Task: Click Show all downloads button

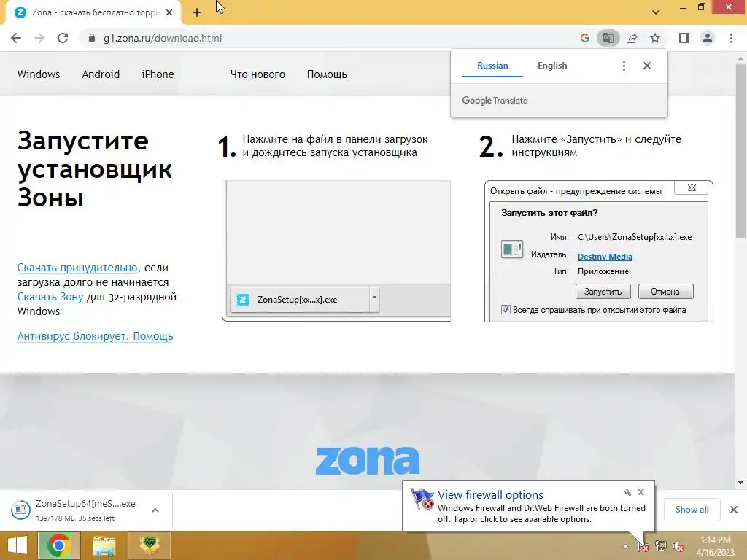Action: [692, 510]
